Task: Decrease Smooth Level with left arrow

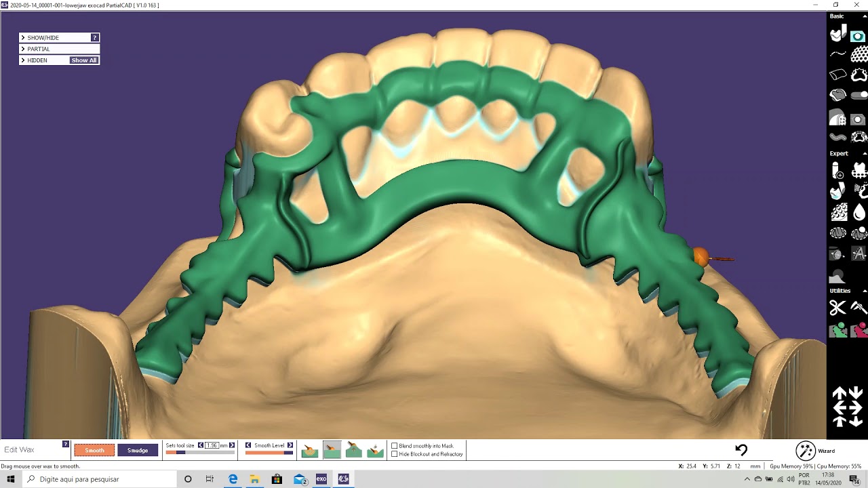Action: click(x=249, y=445)
